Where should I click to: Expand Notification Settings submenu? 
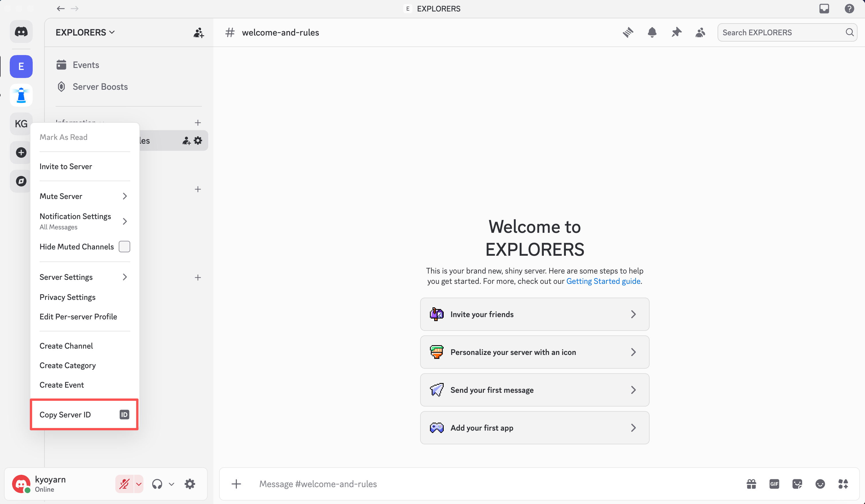[x=85, y=221]
